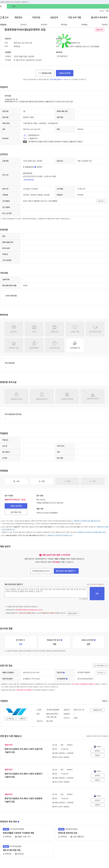Expand 지도 보기 under 근무 예정지
The width and height of the screenshot is (109, 868).
point(101,201)
